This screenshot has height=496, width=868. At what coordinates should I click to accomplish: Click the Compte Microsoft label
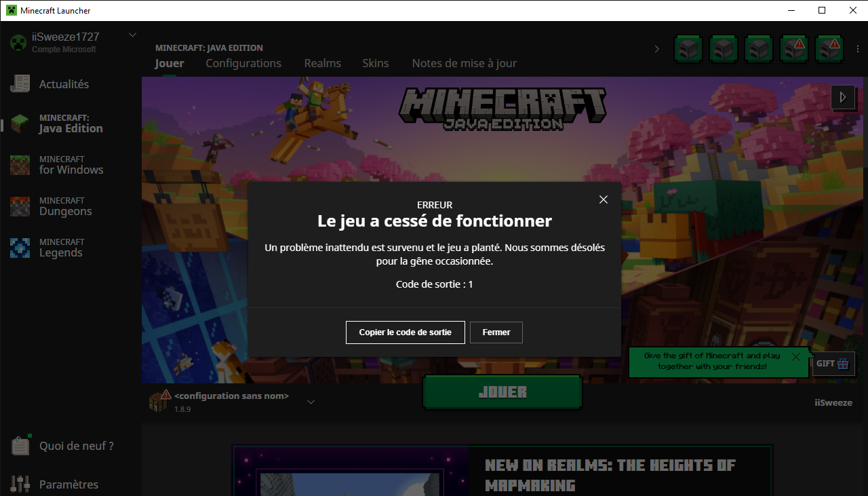click(x=64, y=50)
